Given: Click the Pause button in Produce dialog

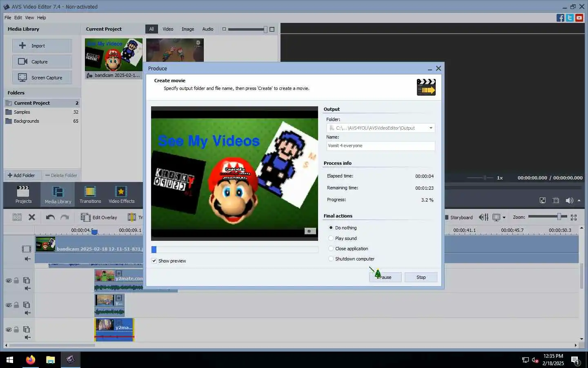Looking at the screenshot, I should pos(385,277).
